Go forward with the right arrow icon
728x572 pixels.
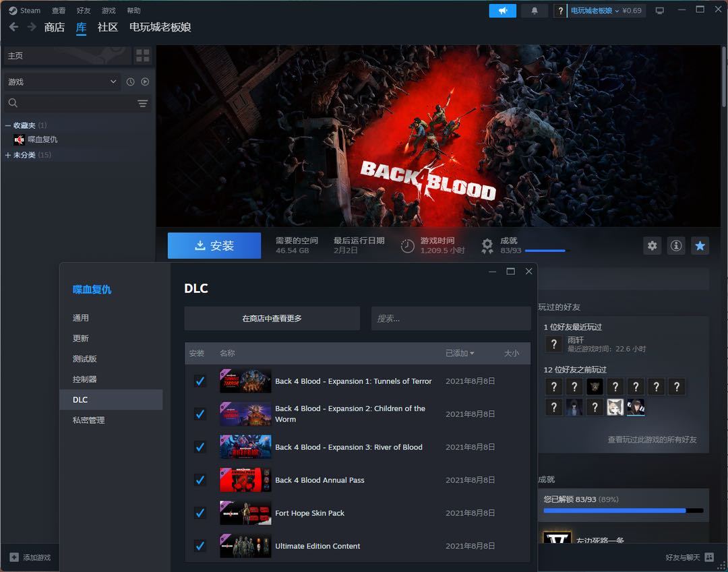(32, 27)
